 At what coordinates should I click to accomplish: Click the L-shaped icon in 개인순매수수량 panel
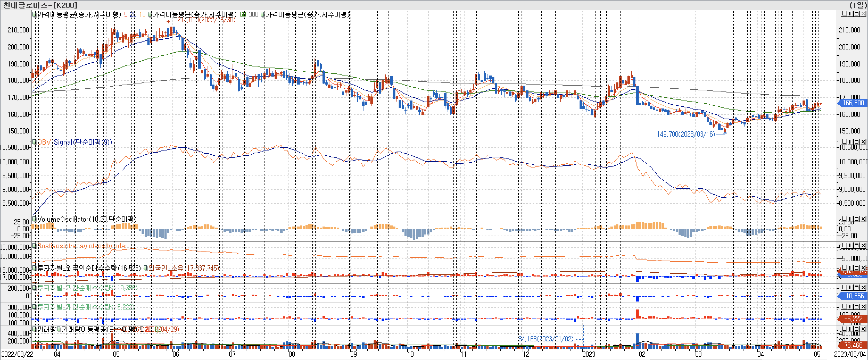(x=844, y=307)
